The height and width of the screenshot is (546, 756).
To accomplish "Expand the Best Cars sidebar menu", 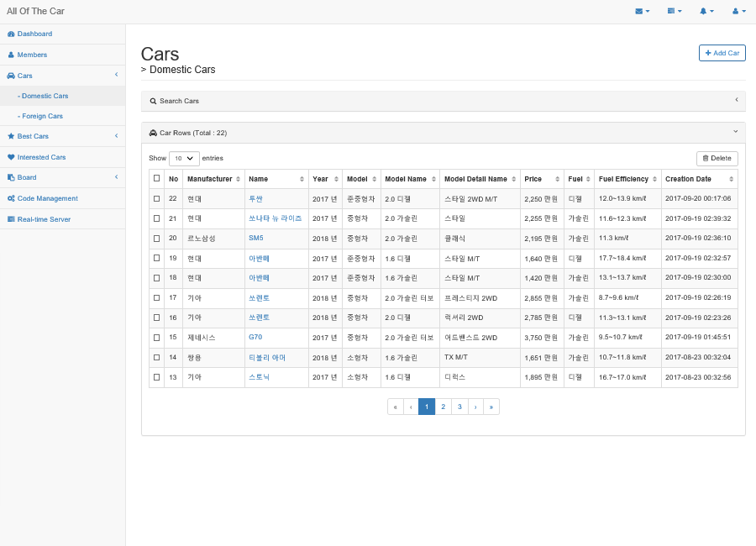I will tap(62, 136).
